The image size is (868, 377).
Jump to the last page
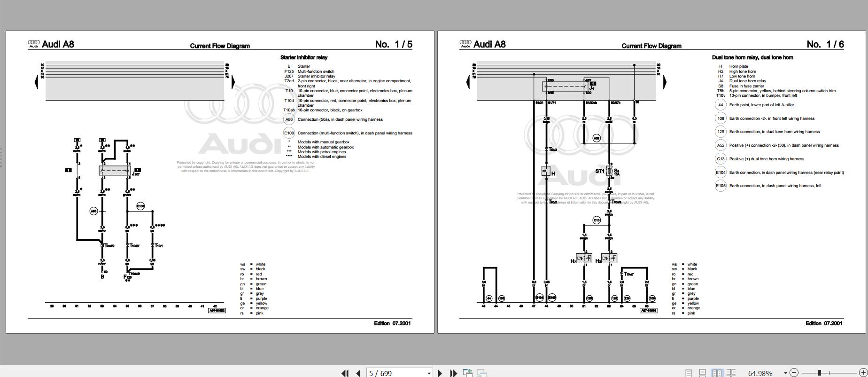(x=453, y=373)
